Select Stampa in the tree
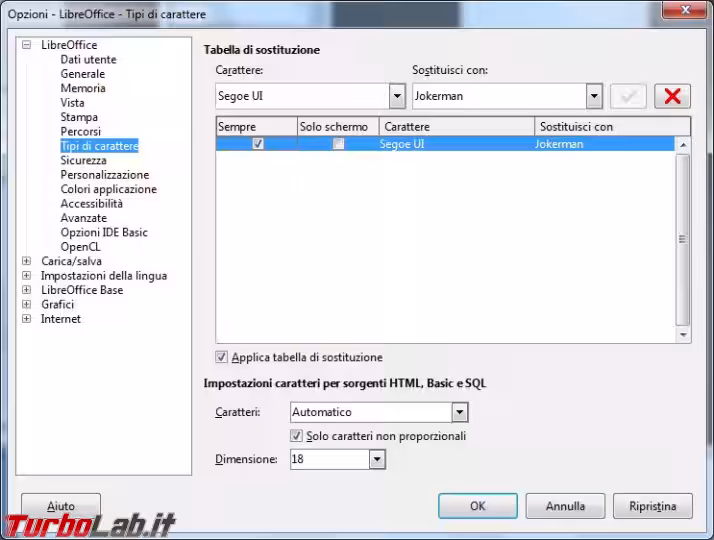The image size is (714, 540). click(79, 117)
